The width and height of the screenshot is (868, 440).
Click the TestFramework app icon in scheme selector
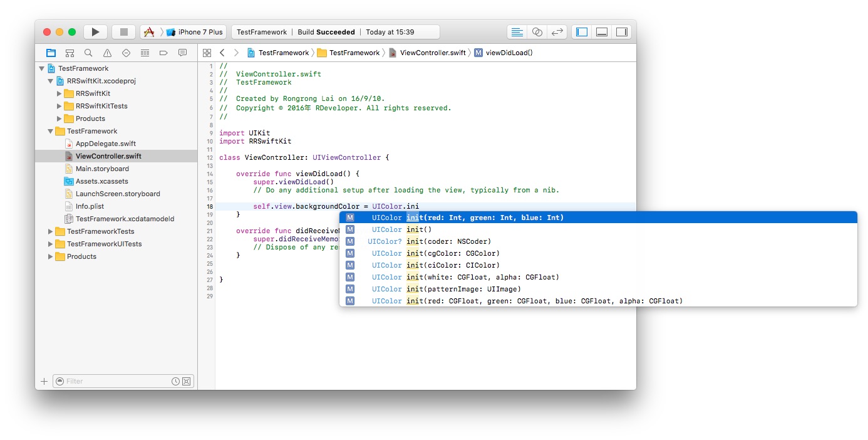pos(148,32)
